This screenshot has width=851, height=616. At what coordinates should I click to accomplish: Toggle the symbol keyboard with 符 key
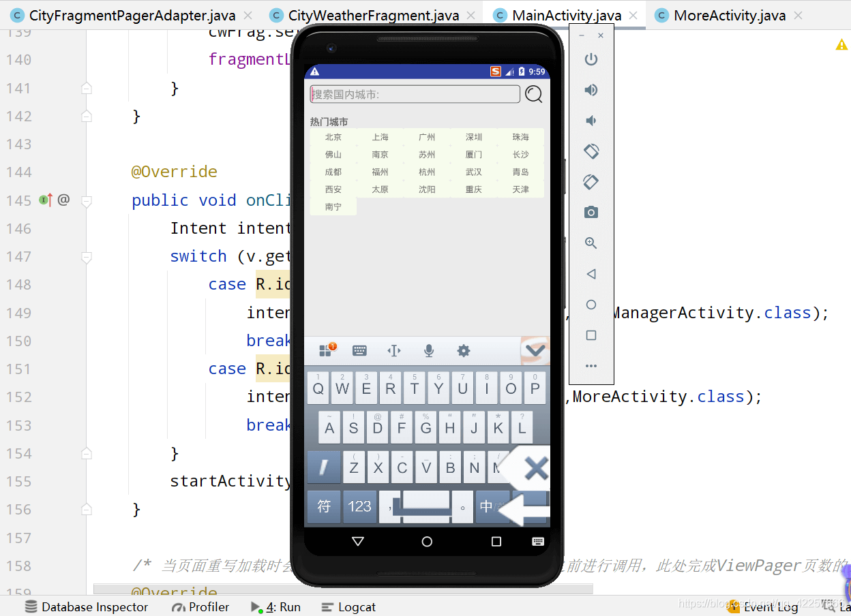(x=324, y=506)
